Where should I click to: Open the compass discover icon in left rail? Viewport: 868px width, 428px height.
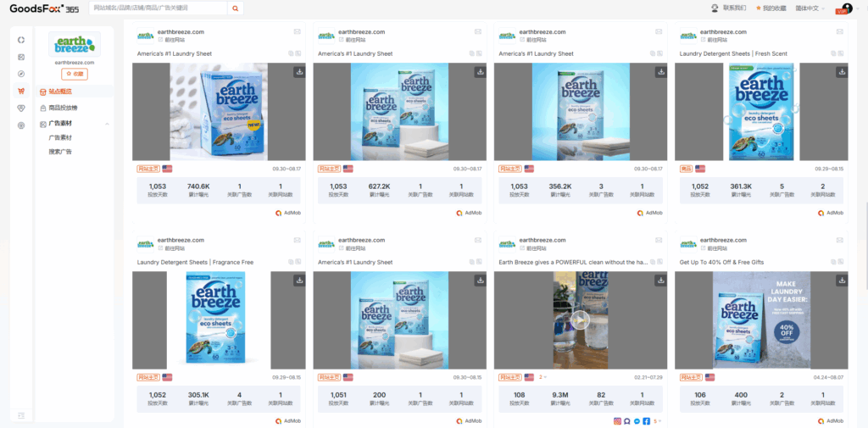(21, 74)
